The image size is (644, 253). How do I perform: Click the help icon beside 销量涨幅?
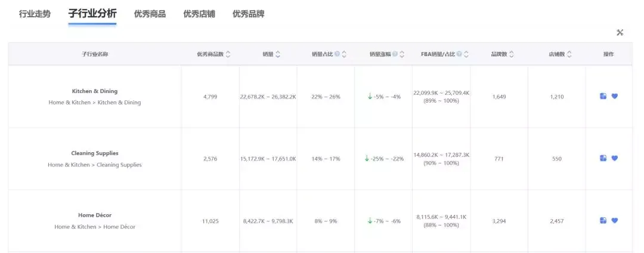point(395,54)
